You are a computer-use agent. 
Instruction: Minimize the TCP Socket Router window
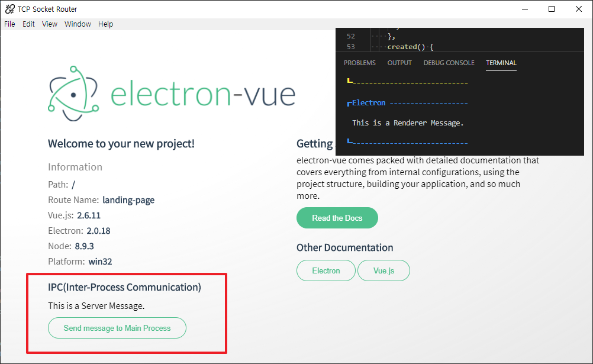[525, 9]
